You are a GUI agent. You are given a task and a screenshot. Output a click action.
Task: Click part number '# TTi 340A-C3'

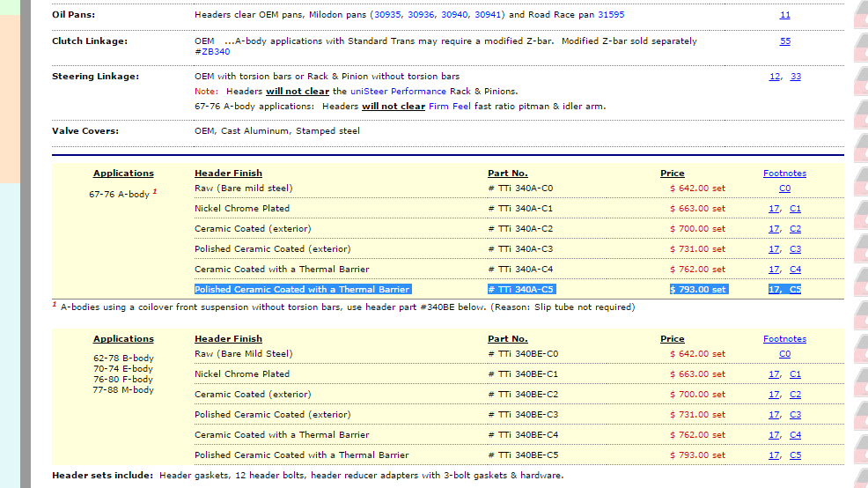[520, 249]
